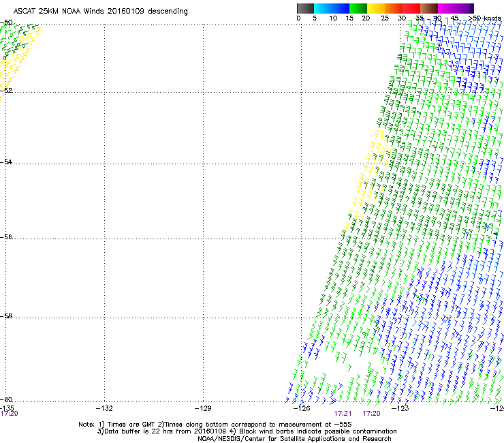Click the gray 0-5 knots color swatch

pos(305,8)
